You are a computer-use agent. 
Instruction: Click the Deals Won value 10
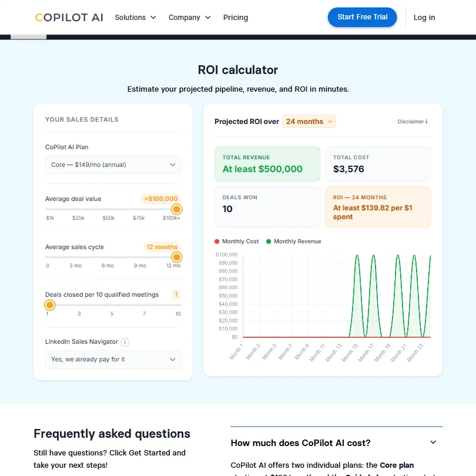[227, 209]
